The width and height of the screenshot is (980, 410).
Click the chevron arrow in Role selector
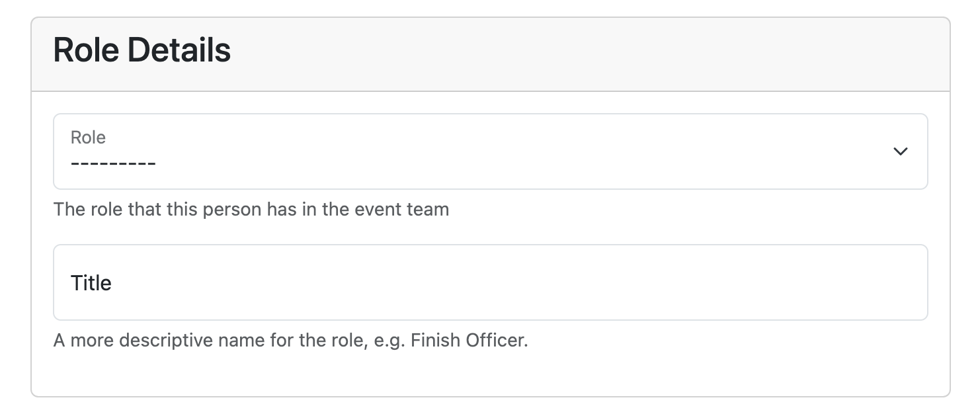(900, 151)
